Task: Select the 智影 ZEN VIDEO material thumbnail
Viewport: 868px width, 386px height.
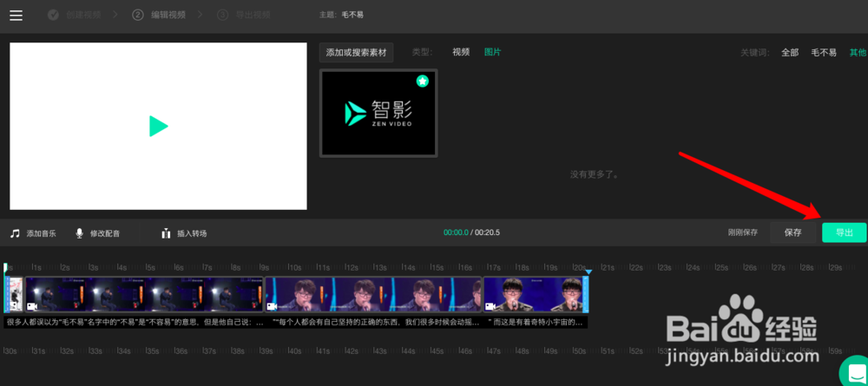Action: [378, 114]
